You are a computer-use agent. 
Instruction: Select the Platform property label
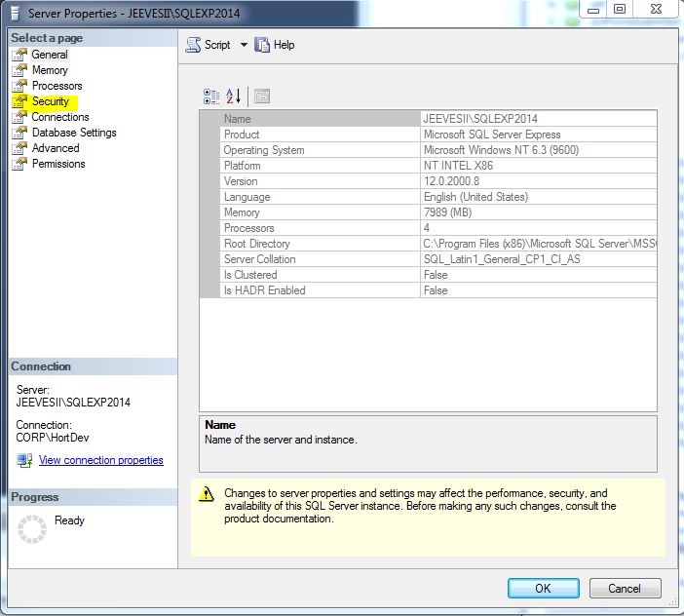(x=242, y=166)
